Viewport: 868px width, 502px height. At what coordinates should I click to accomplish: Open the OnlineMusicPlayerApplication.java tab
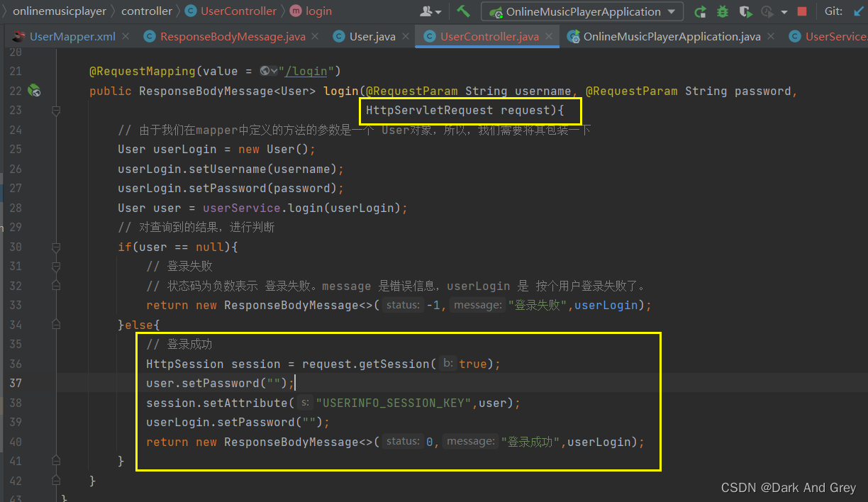click(x=670, y=36)
